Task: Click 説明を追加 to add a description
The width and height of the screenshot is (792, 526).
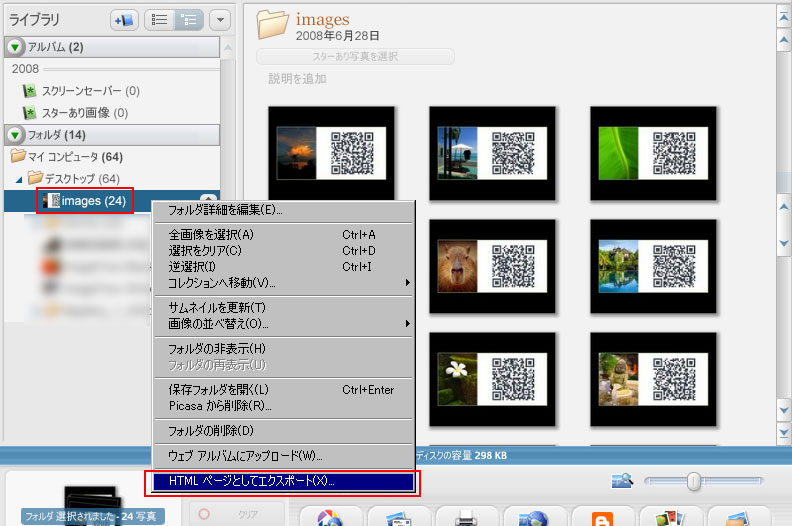Action: [297, 79]
